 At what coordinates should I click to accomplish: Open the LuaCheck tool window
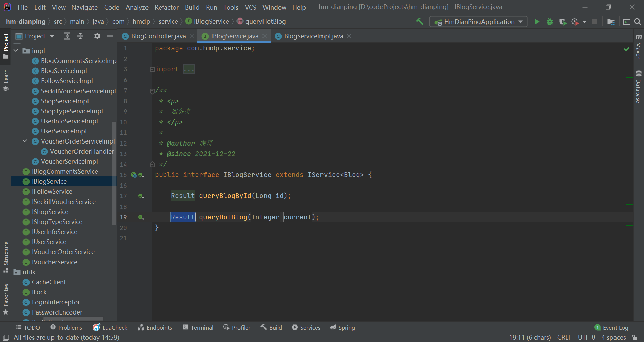(x=110, y=327)
